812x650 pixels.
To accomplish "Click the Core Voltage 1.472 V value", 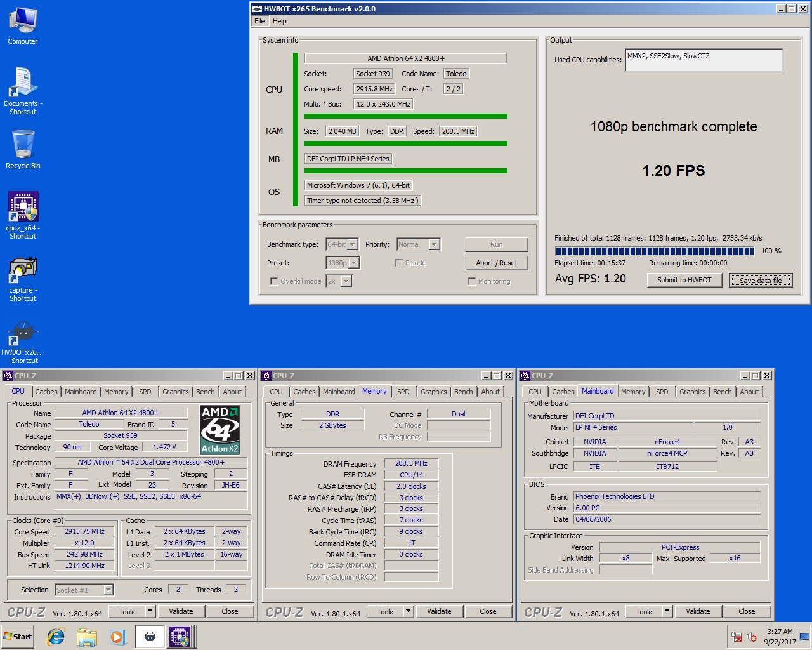I will coord(165,447).
